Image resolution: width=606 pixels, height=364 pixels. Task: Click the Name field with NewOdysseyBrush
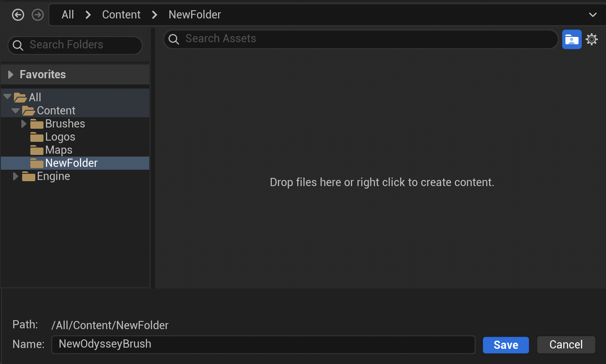(262, 344)
